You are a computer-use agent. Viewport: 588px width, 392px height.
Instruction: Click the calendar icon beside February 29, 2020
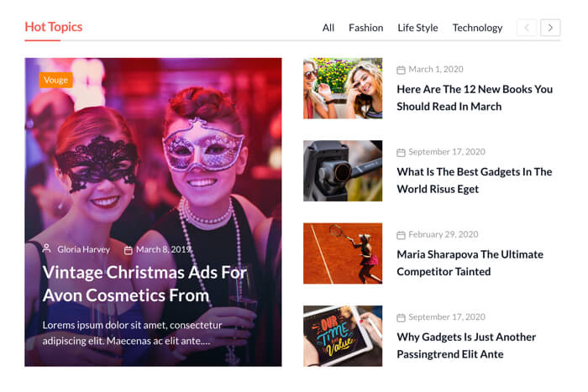(401, 235)
